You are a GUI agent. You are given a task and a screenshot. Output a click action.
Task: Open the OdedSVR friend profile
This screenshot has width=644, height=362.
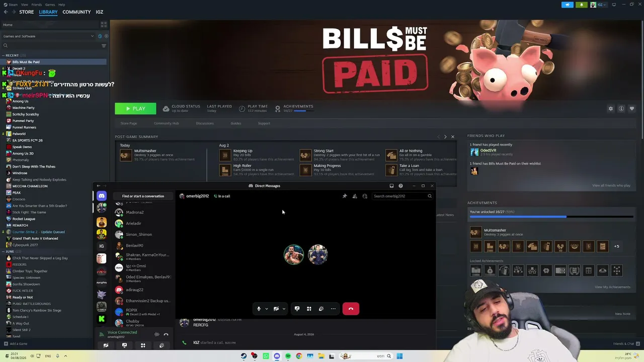(x=488, y=150)
